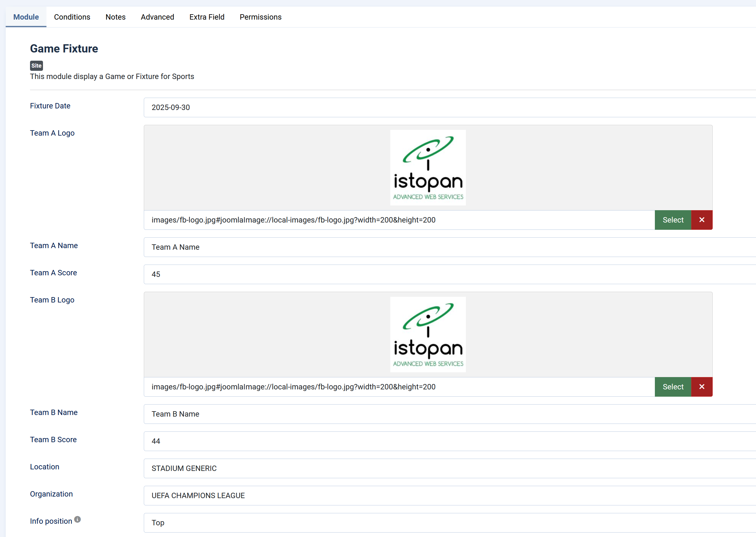
Task: Click the Organization input field
Action: 449,495
